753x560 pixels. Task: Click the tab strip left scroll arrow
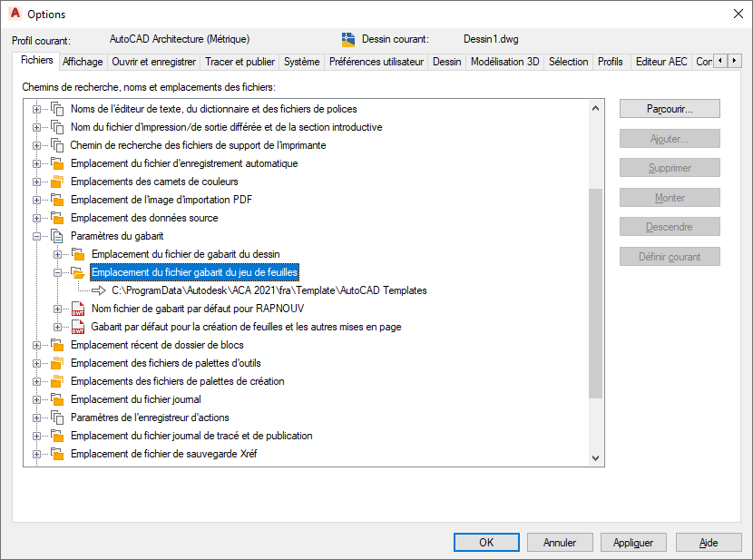coord(720,61)
